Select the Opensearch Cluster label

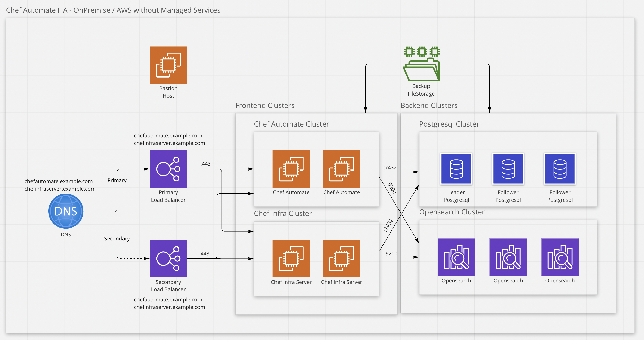coord(452,212)
